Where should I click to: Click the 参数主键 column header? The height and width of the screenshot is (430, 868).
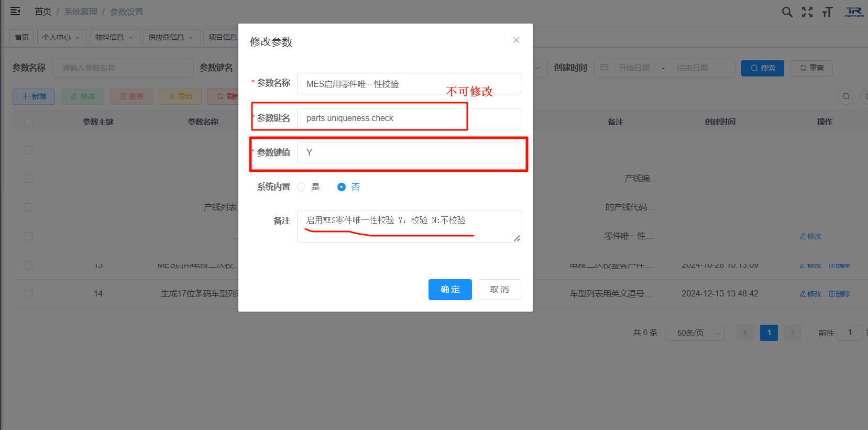point(98,122)
